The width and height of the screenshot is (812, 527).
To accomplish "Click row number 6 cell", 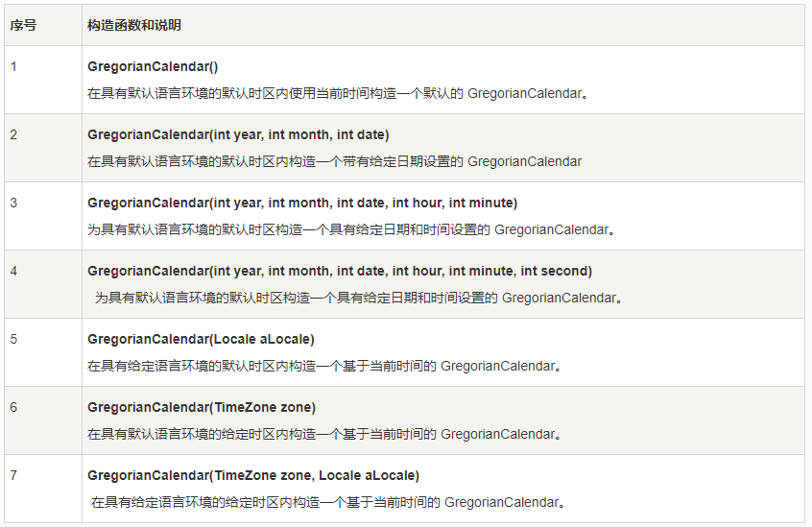I will click(x=43, y=420).
